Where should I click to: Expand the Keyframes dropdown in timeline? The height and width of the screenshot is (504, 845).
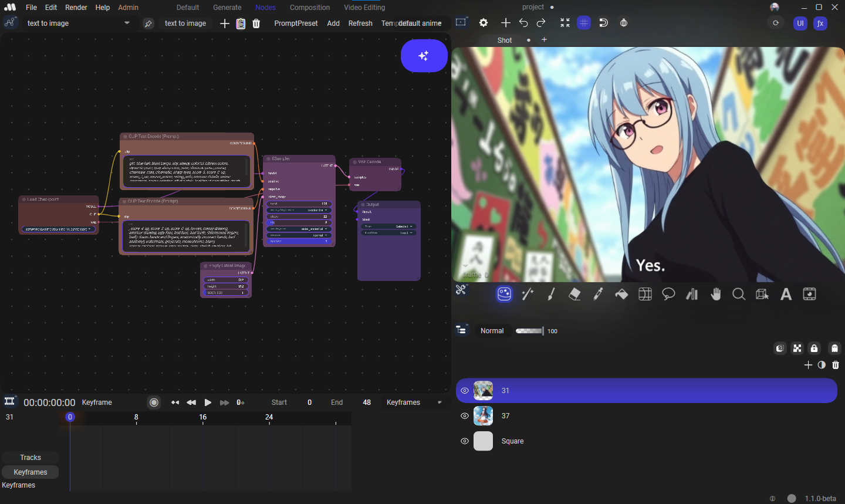[414, 402]
